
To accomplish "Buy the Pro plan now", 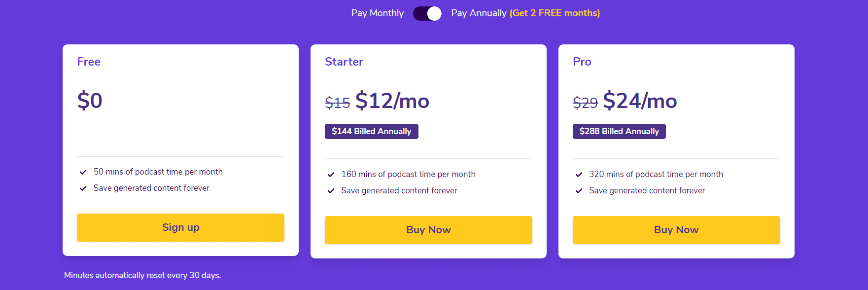I will (676, 230).
